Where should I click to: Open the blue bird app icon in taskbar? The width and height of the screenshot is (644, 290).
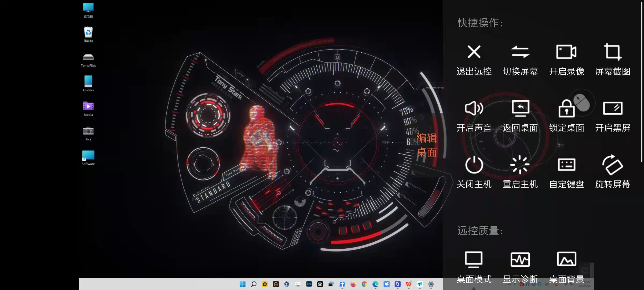click(386, 284)
